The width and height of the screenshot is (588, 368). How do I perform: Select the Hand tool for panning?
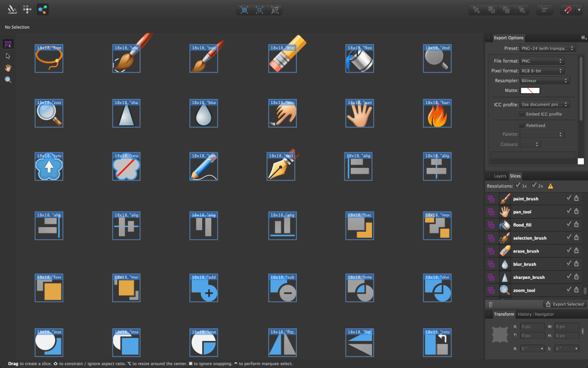point(8,68)
